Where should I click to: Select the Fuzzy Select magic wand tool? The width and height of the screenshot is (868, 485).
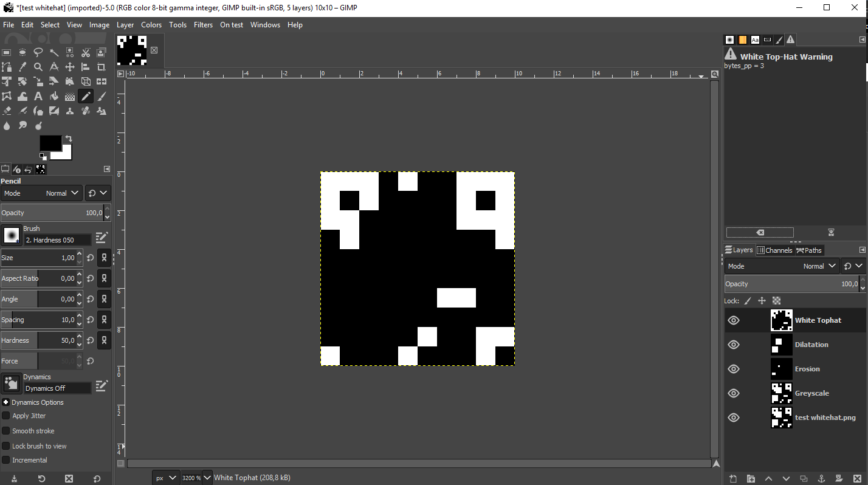click(54, 52)
